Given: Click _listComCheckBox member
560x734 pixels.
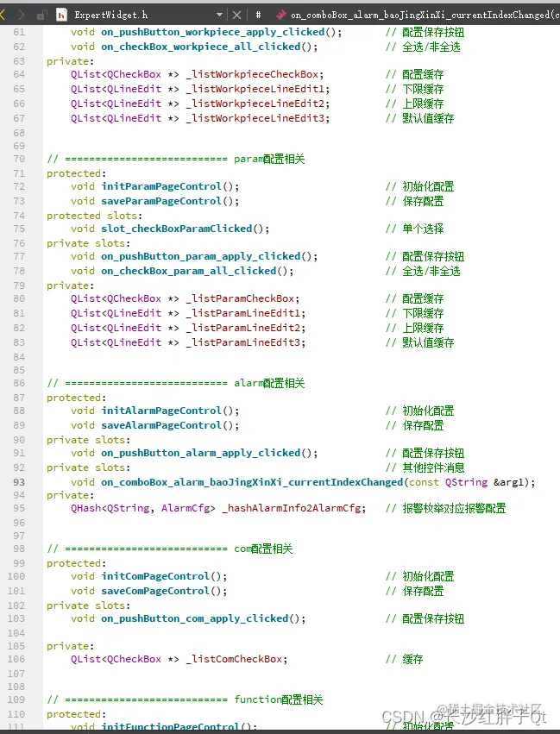Looking at the screenshot, I should (x=234, y=659).
